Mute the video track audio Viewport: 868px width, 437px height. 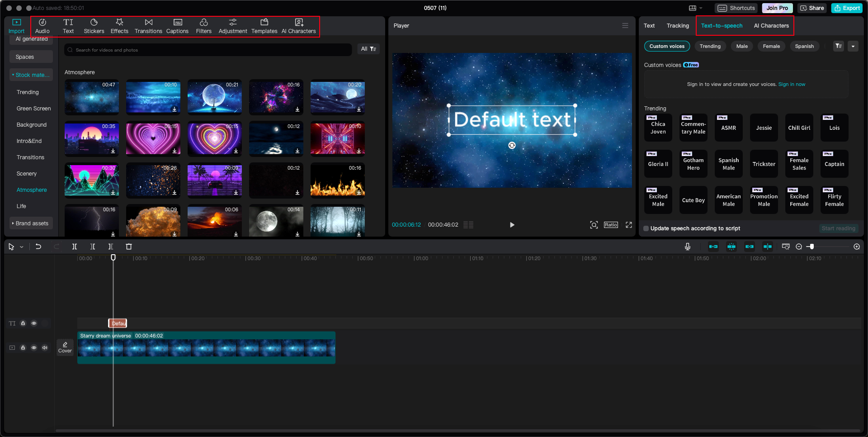(45, 347)
